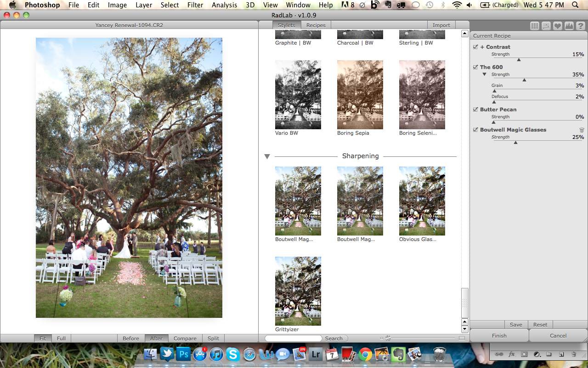This screenshot has height=368, width=588.
Task: Open the Layer menu
Action: pyautogui.click(x=144, y=5)
